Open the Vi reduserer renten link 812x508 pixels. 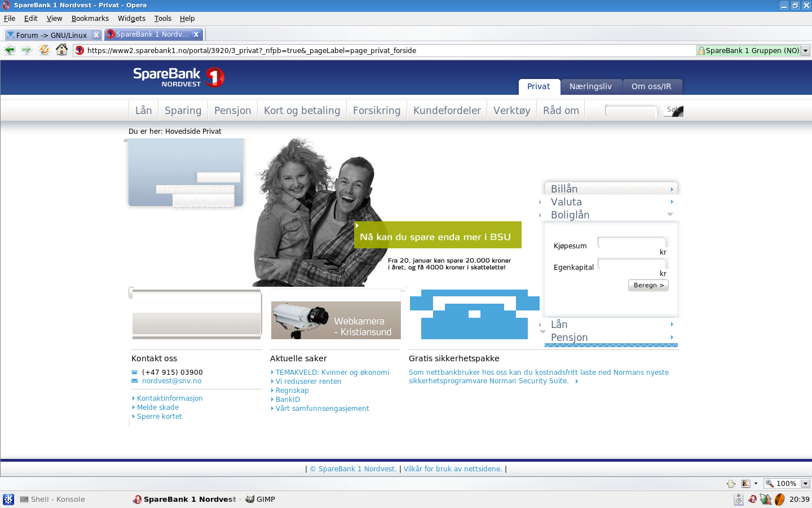tap(308, 382)
